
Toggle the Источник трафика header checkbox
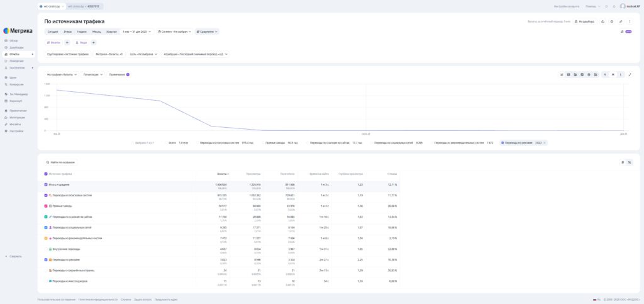coord(45,174)
